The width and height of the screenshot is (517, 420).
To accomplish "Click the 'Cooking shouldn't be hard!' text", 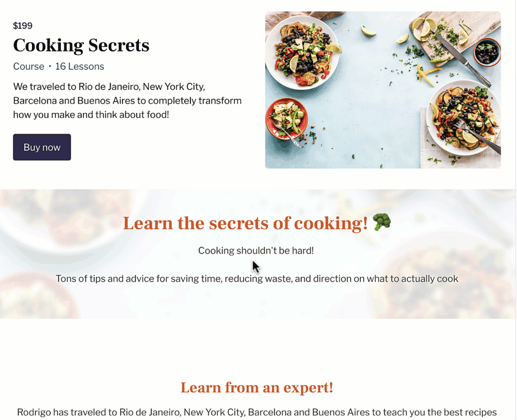I will tap(256, 251).
